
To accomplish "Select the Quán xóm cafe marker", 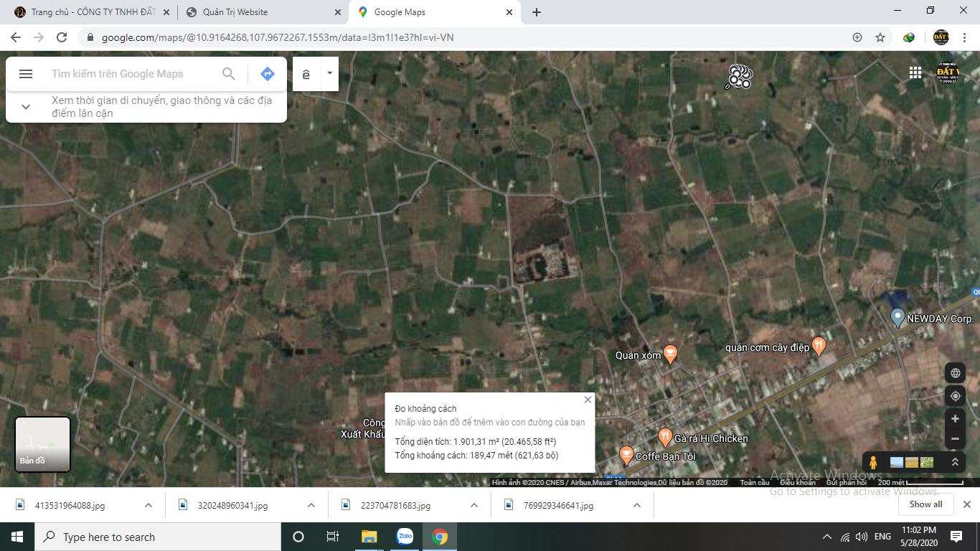I will [x=670, y=354].
